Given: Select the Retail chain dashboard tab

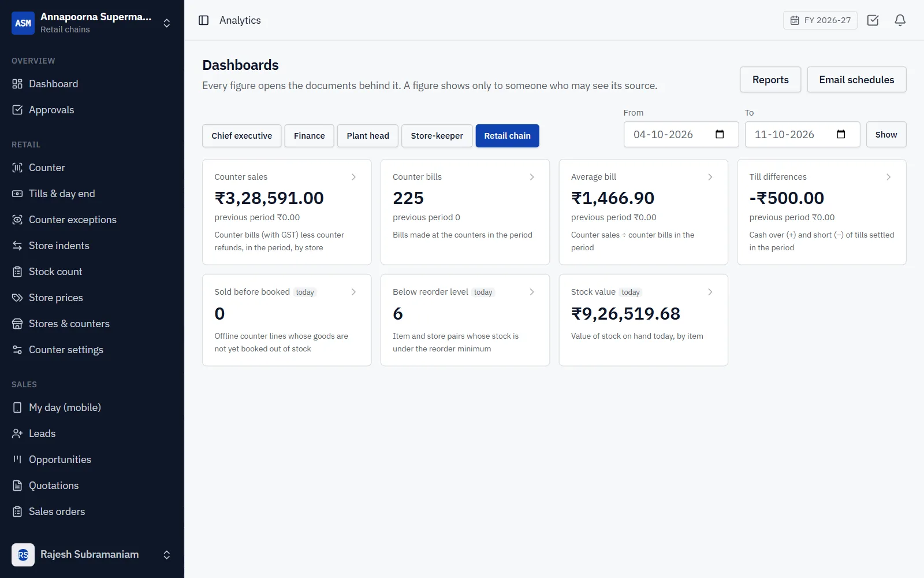Looking at the screenshot, I should 507,136.
